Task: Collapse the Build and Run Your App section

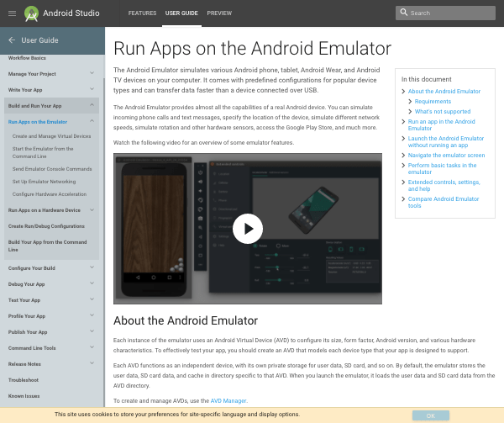Action: [92, 105]
